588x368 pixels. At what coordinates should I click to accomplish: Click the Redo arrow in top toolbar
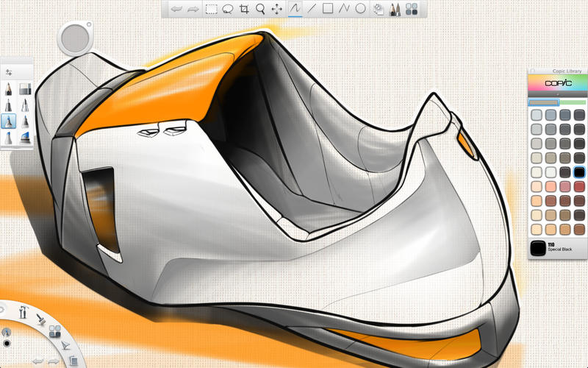[x=193, y=9]
